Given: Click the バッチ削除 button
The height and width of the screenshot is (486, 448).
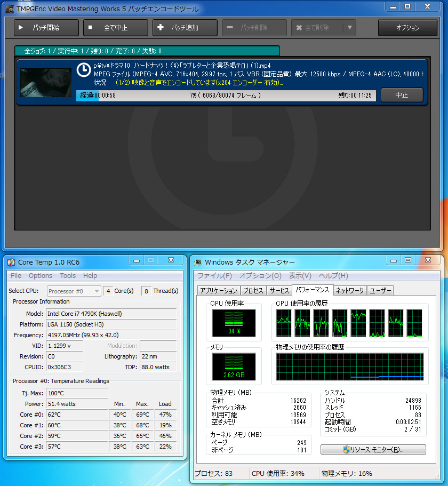Looking at the screenshot, I should (254, 28).
